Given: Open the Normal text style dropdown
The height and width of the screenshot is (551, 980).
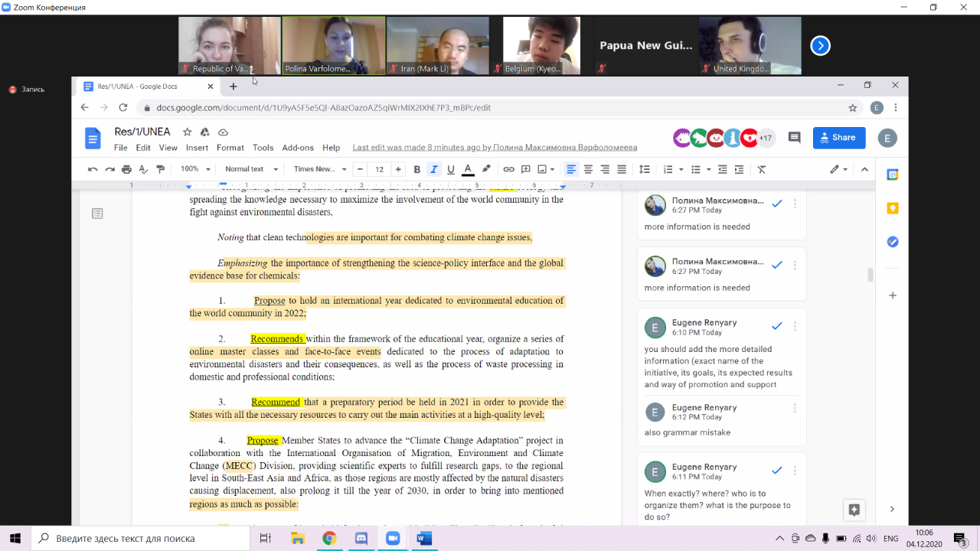Looking at the screenshot, I should click(x=249, y=169).
